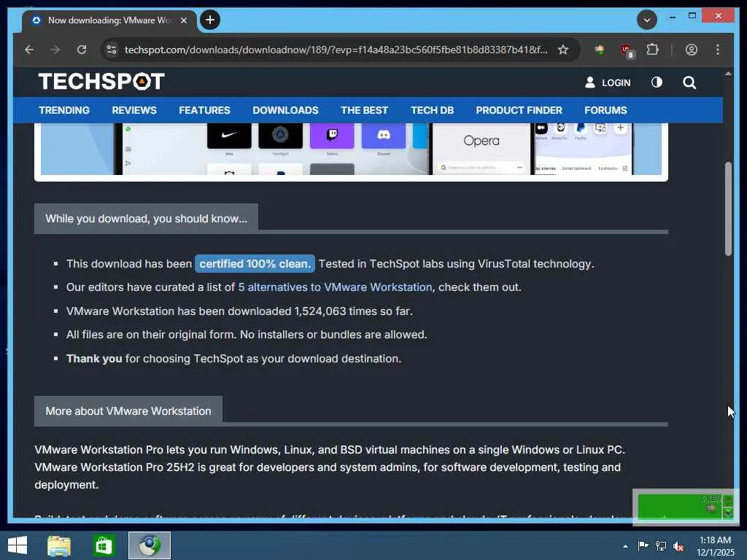The image size is (747, 560).
Task: Open the Extensions puzzle icon
Action: (653, 50)
